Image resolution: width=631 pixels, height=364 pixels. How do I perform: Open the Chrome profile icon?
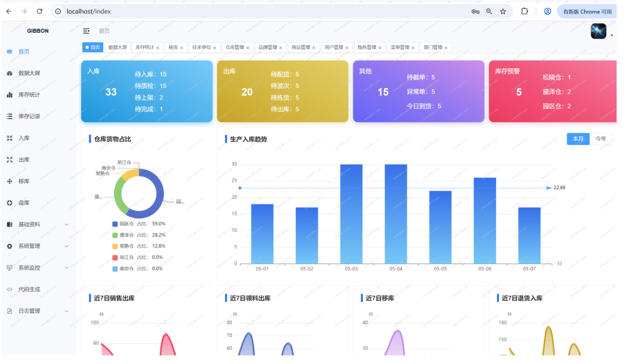point(547,11)
